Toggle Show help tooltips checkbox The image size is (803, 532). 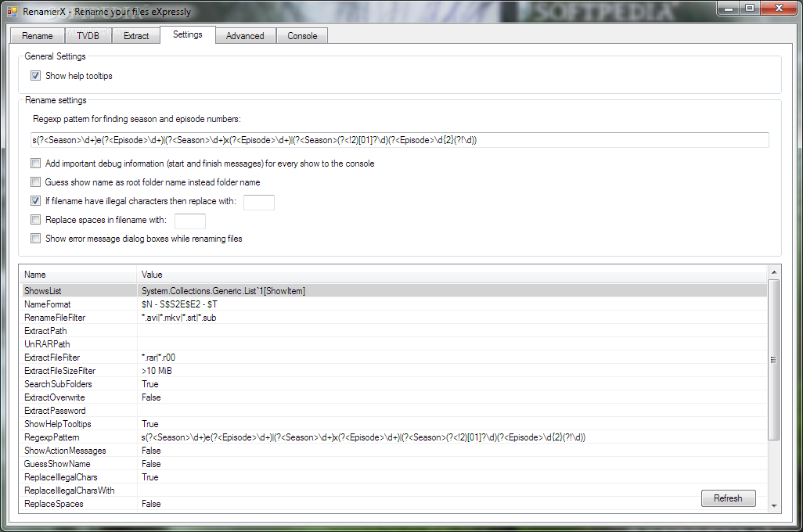(x=35, y=76)
